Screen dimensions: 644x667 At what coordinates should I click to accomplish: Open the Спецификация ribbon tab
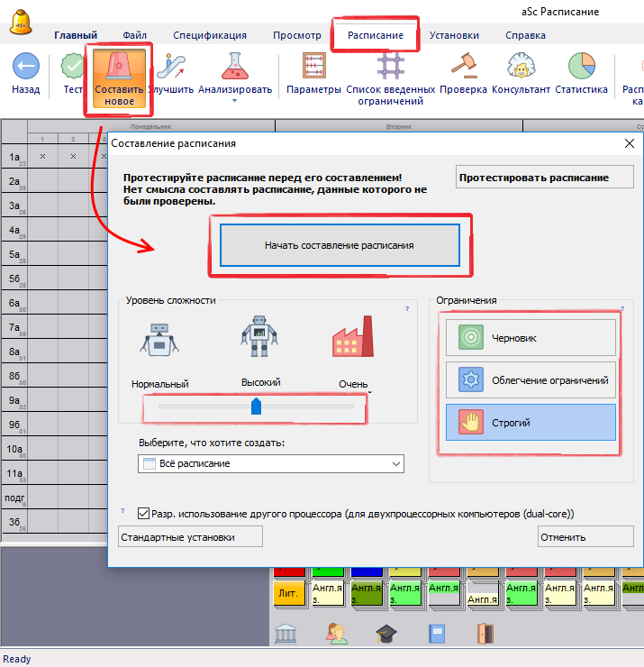pos(210,35)
